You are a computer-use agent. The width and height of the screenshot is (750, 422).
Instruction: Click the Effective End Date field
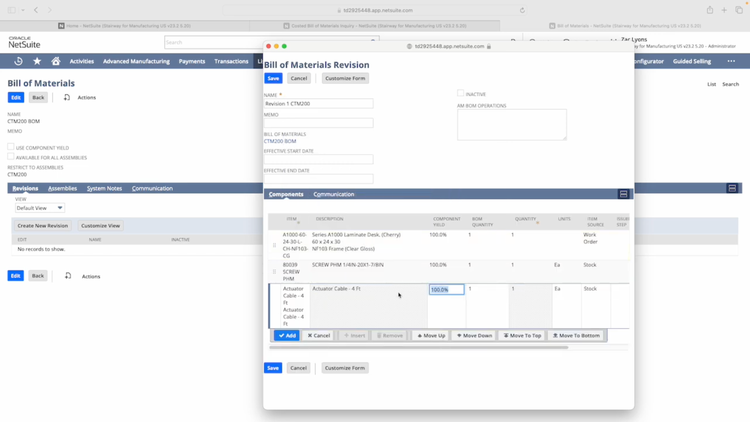pos(319,179)
